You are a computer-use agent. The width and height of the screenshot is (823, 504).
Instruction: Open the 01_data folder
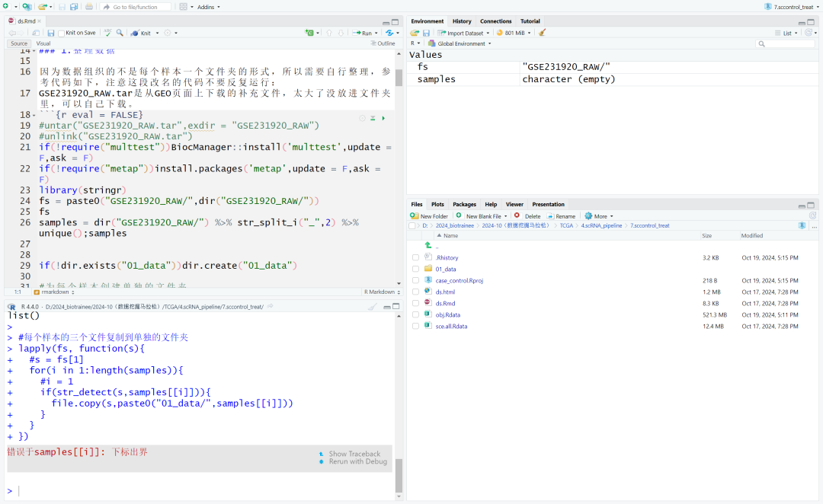click(445, 269)
